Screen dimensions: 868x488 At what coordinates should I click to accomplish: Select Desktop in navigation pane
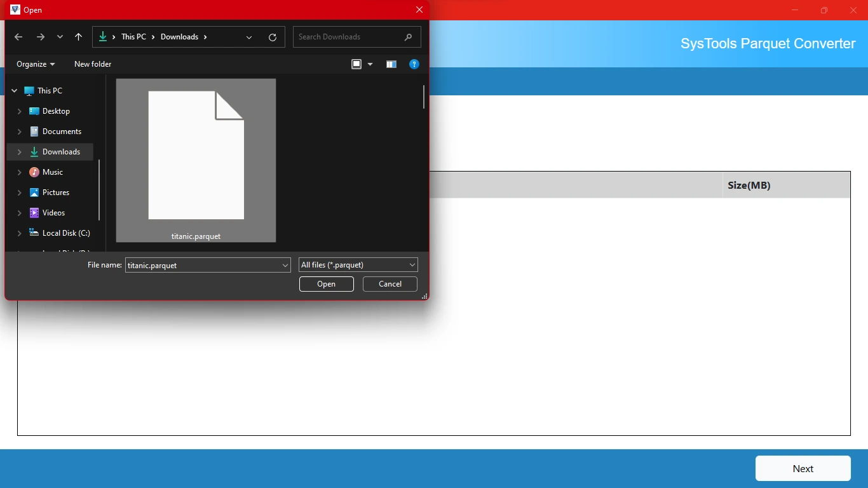tap(56, 111)
